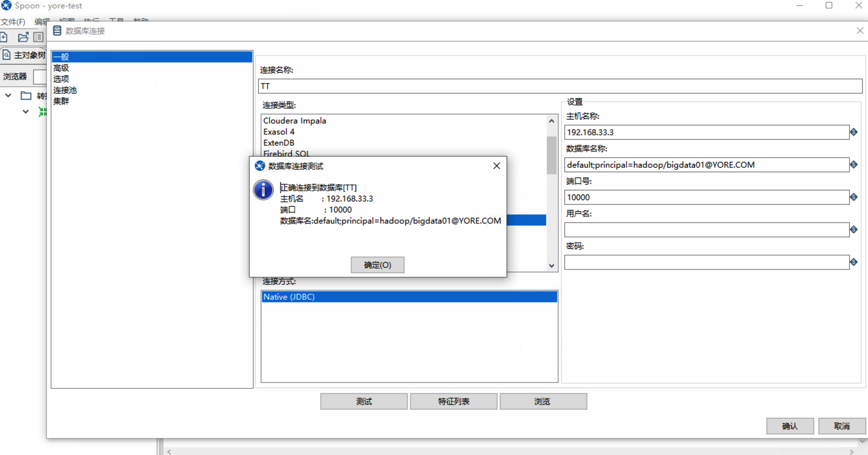Click the green transformation icon in the tree

point(42,112)
